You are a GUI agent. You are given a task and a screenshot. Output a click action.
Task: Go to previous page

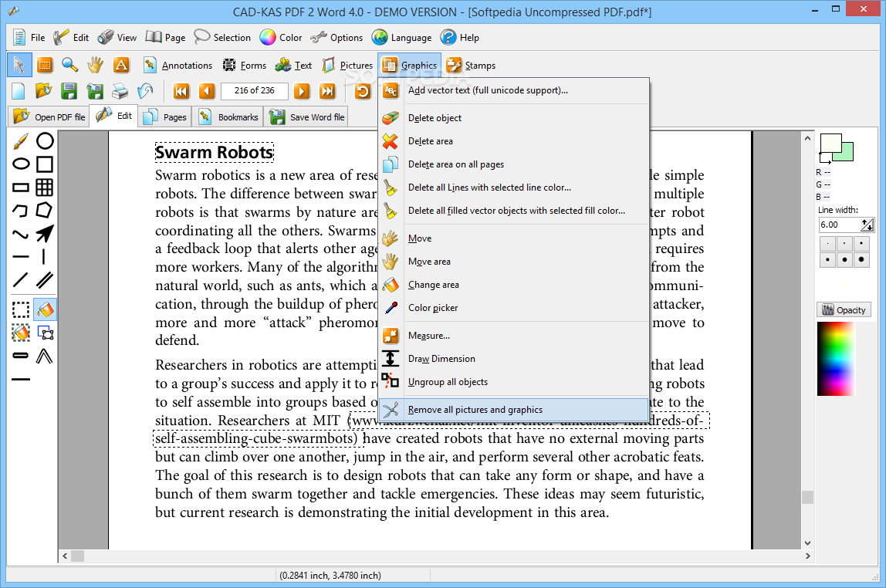[x=207, y=91]
